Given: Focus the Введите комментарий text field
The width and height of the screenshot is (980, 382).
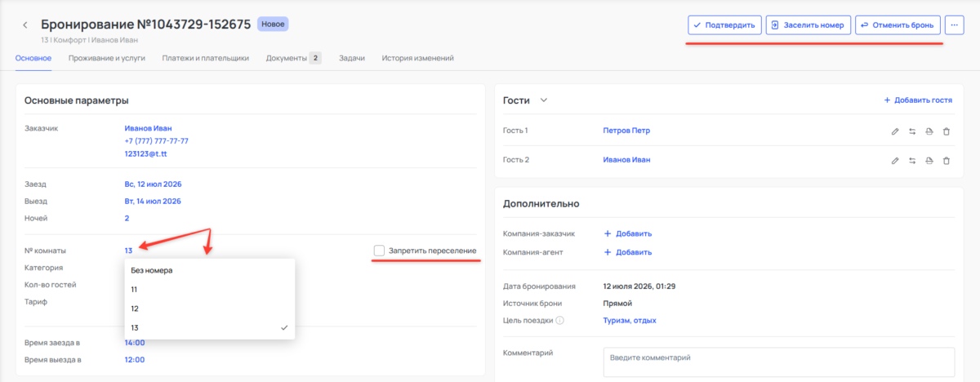Looking at the screenshot, I should point(778,362).
